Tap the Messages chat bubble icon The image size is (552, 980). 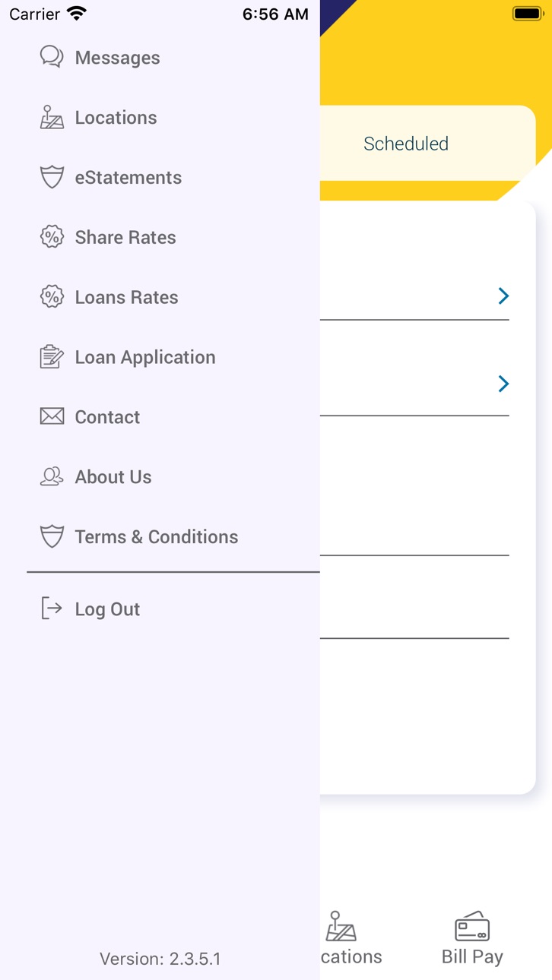pyautogui.click(x=51, y=57)
